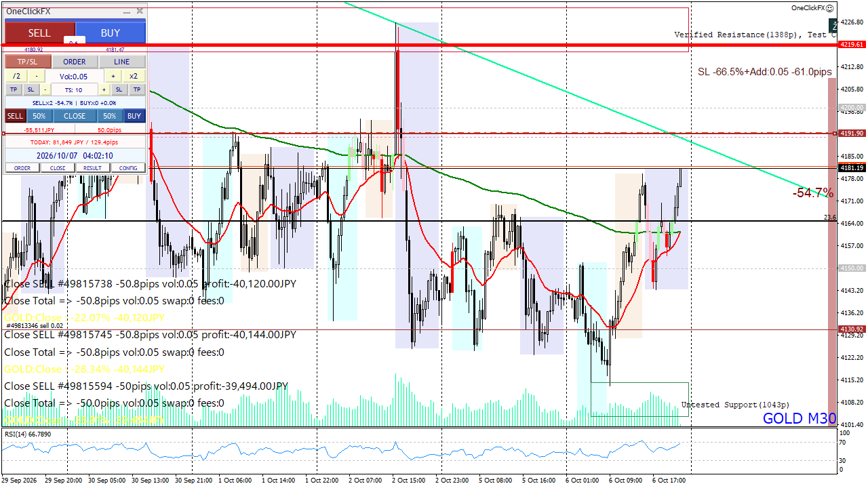Click the 4181.19 current price label

pos(852,167)
